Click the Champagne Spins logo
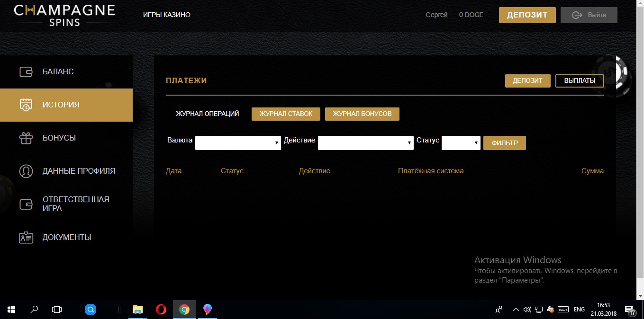The height and width of the screenshot is (319, 644). click(x=64, y=15)
